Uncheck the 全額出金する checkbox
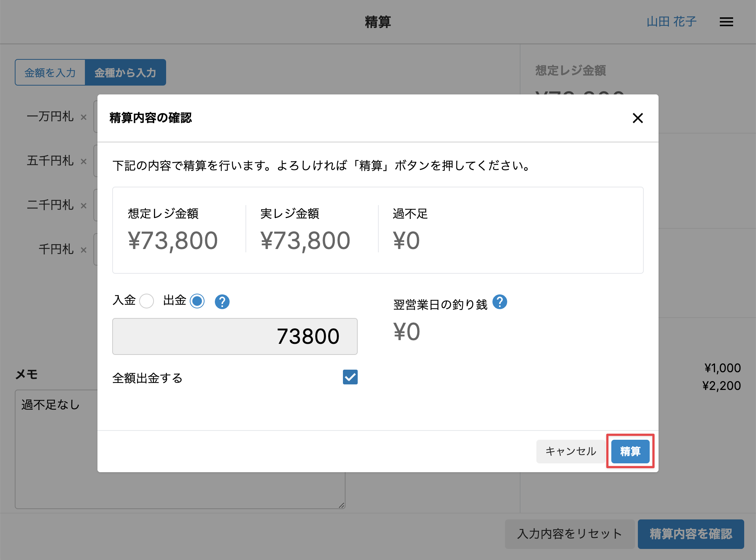756x560 pixels. pos(350,377)
